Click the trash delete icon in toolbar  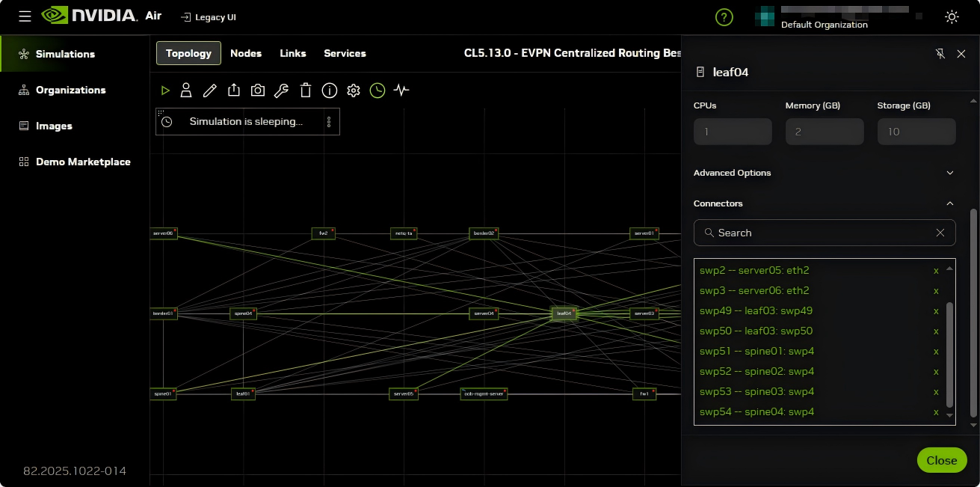tap(306, 91)
